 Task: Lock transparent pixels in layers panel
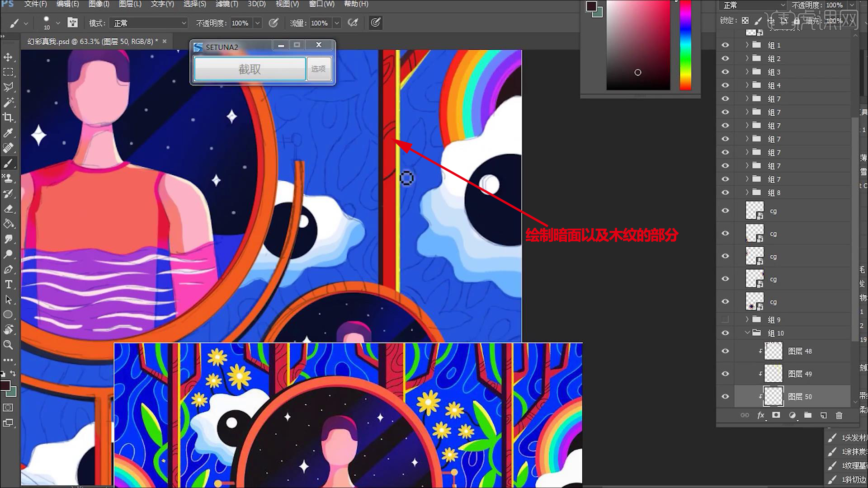tap(745, 21)
